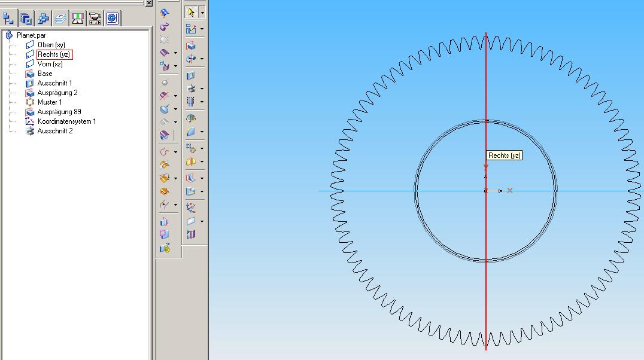Choose the mirror/flip feature tool at column bottom

click(191, 234)
